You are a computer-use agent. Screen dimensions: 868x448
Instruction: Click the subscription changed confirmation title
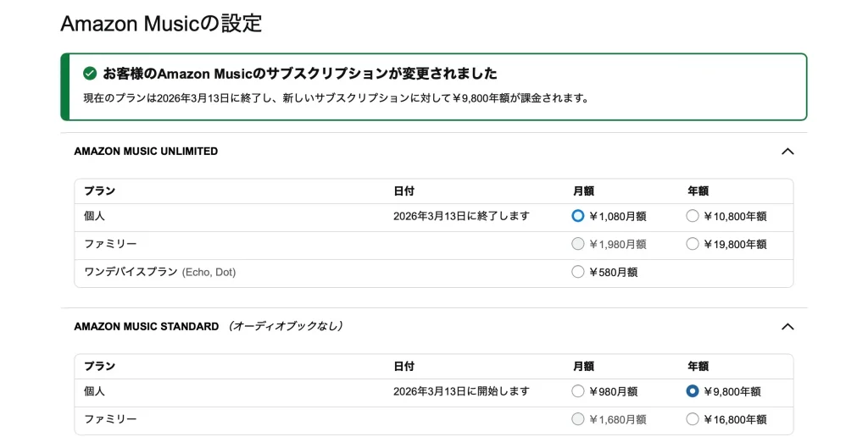point(299,74)
